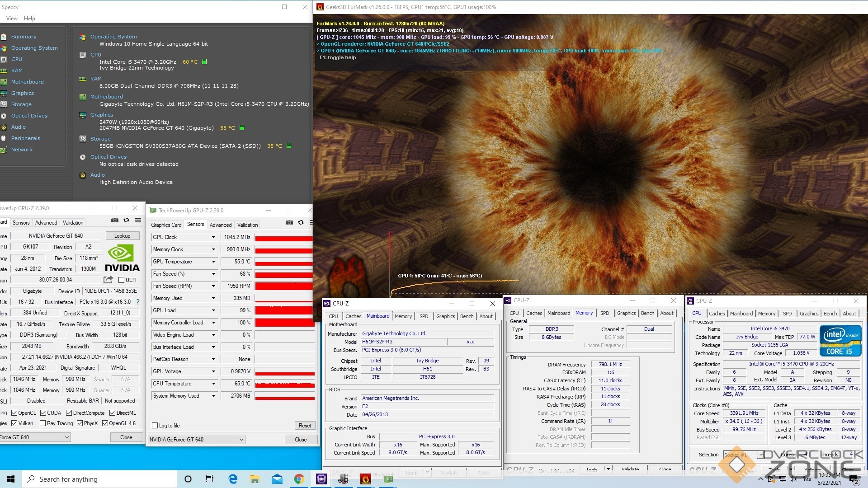The width and height of the screenshot is (868, 488).
Task: Click the BIOS share/upload arrow icon
Action: [x=108, y=280]
